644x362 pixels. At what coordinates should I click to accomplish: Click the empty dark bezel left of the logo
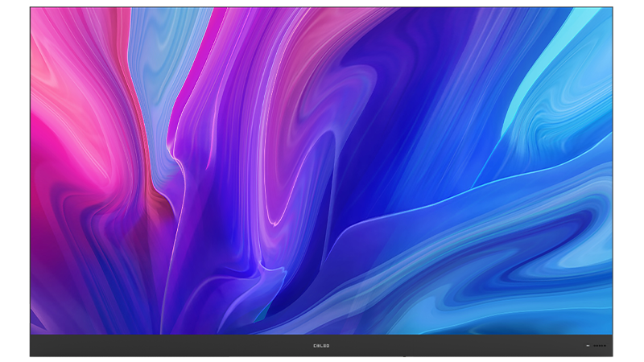161,346
